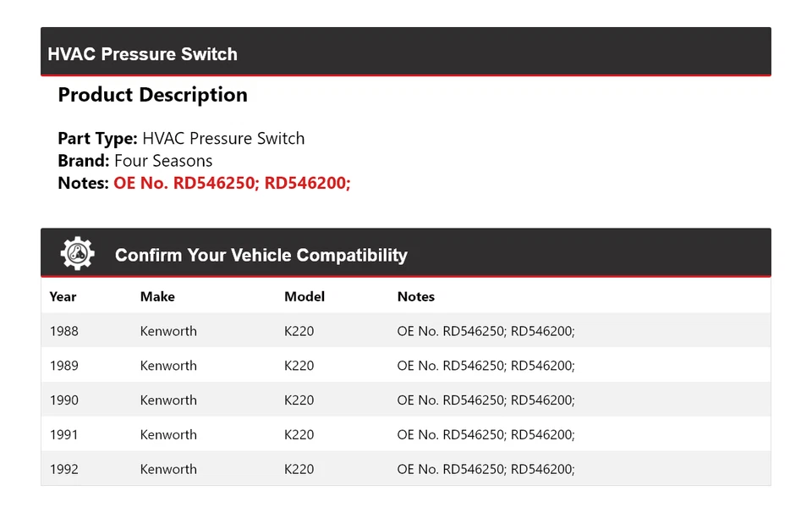Click the Part Type label line
Viewport: 812px width, 513px height.
tap(181, 138)
